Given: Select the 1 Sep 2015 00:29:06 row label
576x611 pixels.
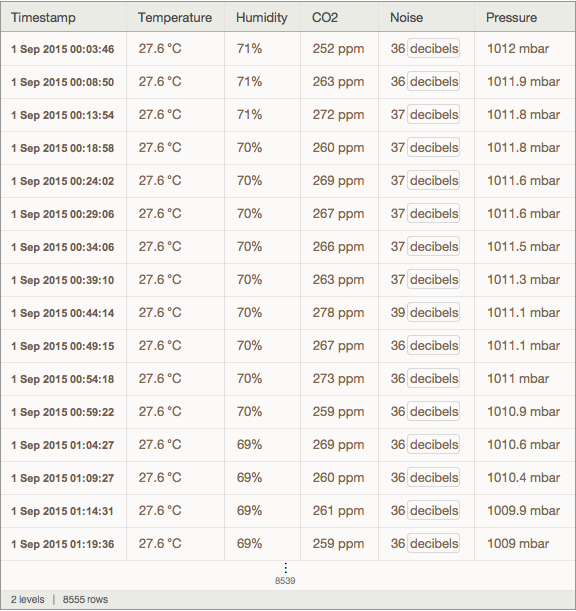Looking at the screenshot, I should [x=63, y=214].
